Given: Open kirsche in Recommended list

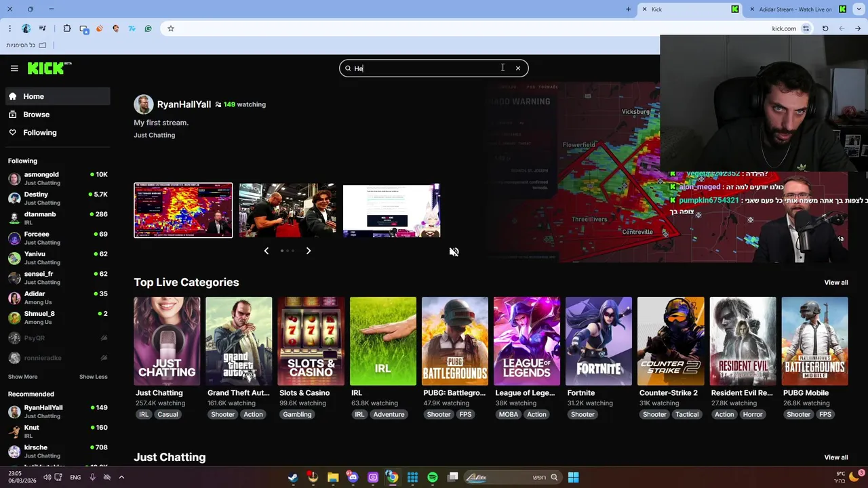Looking at the screenshot, I should 58,451.
